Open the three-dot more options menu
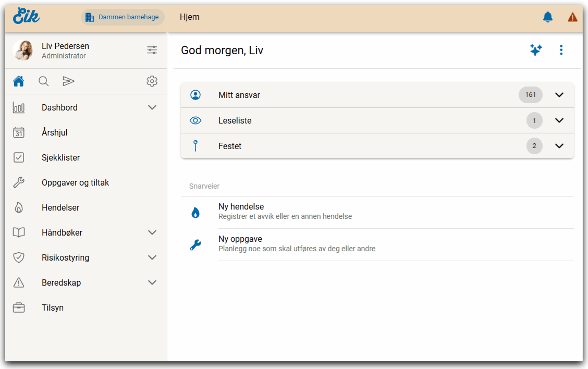 tap(561, 50)
